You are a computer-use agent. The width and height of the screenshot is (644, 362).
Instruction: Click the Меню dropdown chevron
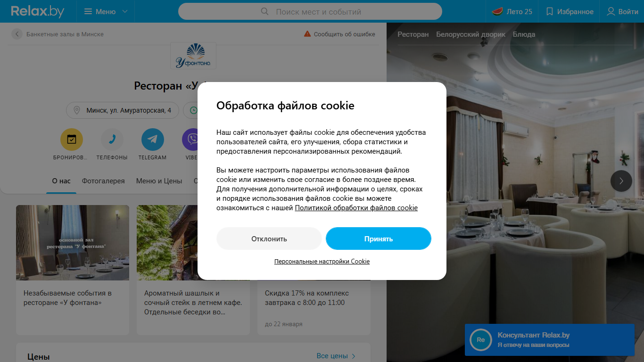click(125, 11)
